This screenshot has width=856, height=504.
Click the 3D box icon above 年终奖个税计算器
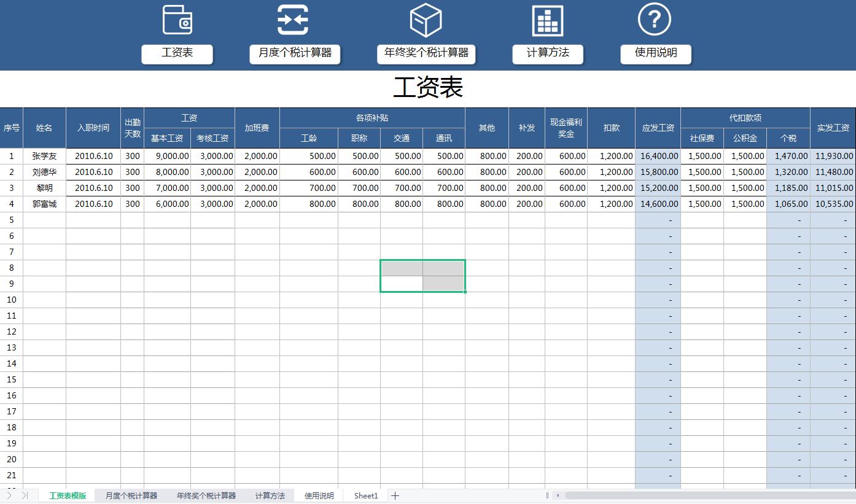pyautogui.click(x=425, y=20)
